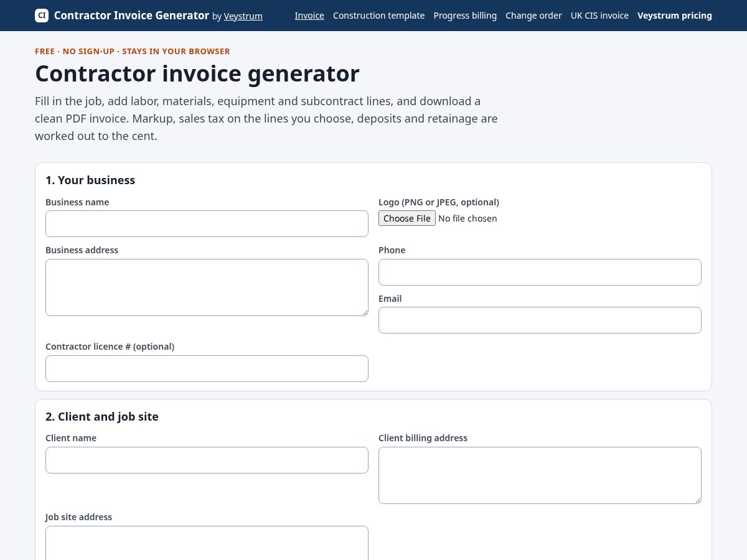Screen dimensions: 747x560
Task: Click into the Phone field
Action: coord(540,272)
